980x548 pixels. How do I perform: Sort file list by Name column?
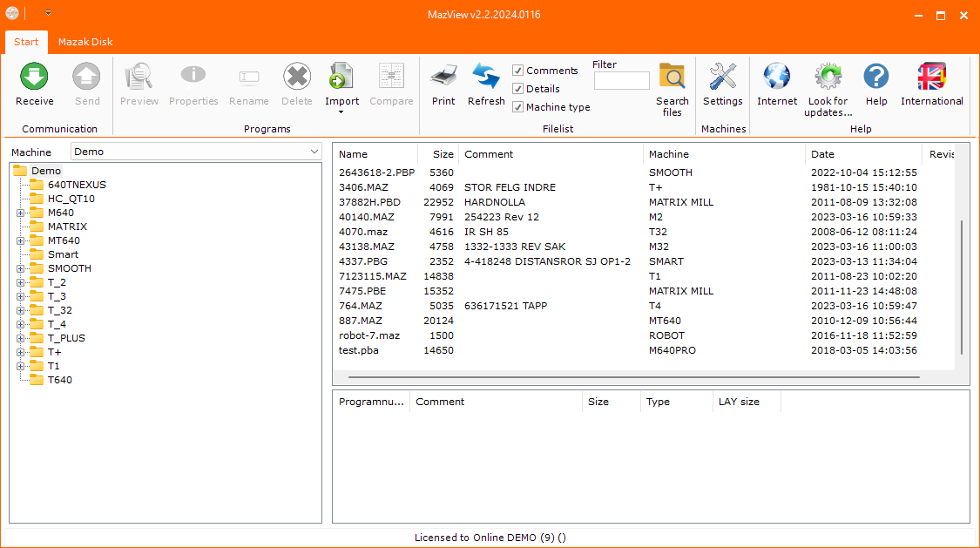click(x=375, y=154)
